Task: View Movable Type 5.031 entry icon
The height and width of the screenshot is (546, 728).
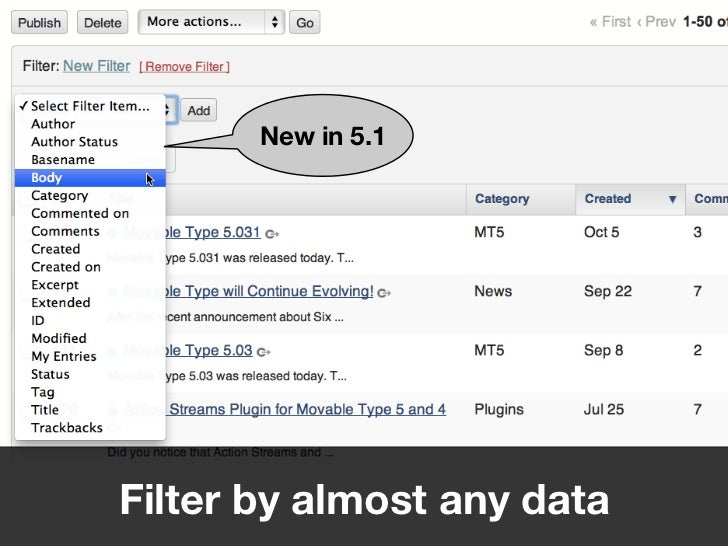Action: click(272, 234)
